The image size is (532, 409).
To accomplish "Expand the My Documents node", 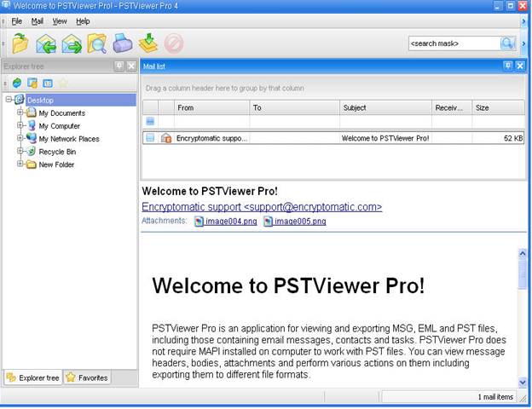I will coord(20,112).
